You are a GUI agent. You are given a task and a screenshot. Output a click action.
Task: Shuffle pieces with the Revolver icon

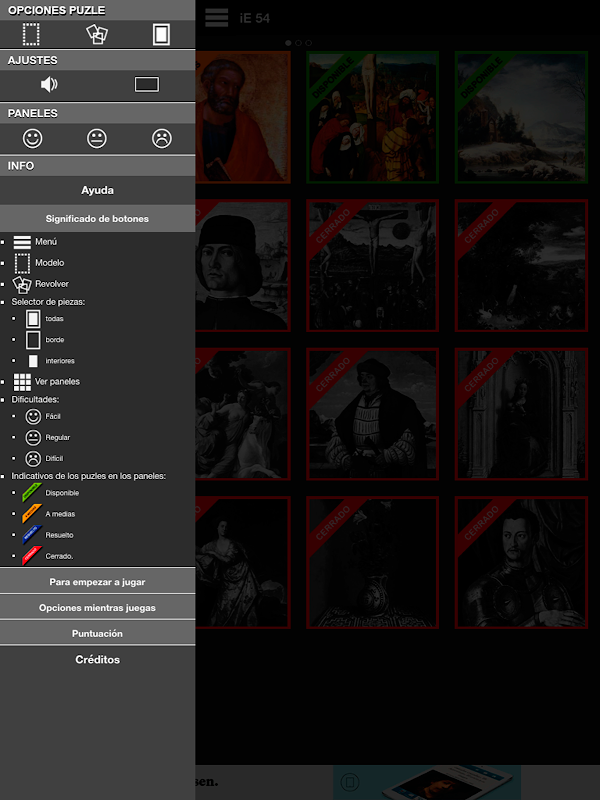(x=97, y=35)
